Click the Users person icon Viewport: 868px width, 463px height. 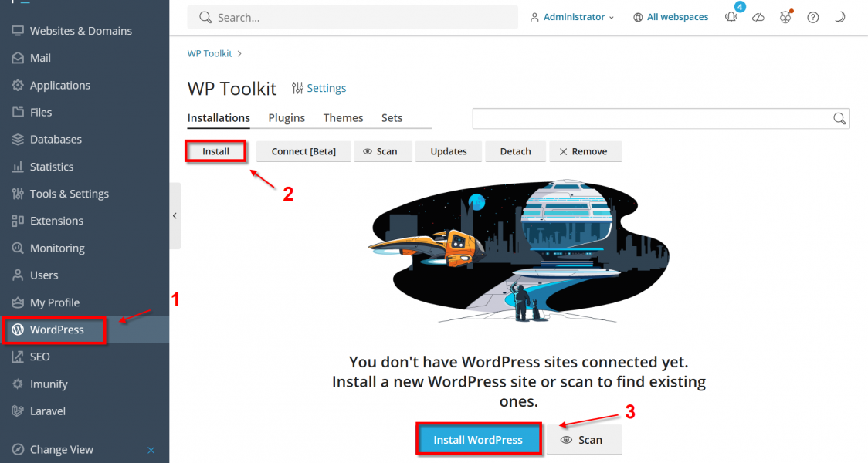(18, 275)
